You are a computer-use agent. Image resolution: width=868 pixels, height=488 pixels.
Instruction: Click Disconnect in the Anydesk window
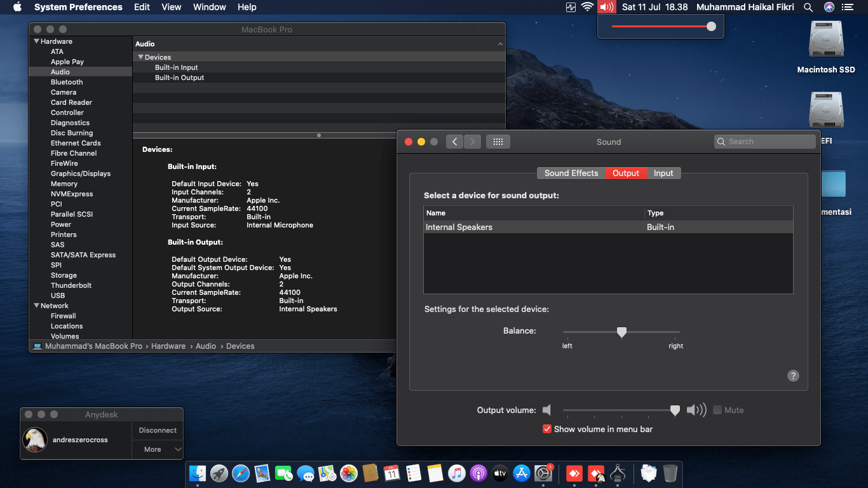click(x=158, y=430)
